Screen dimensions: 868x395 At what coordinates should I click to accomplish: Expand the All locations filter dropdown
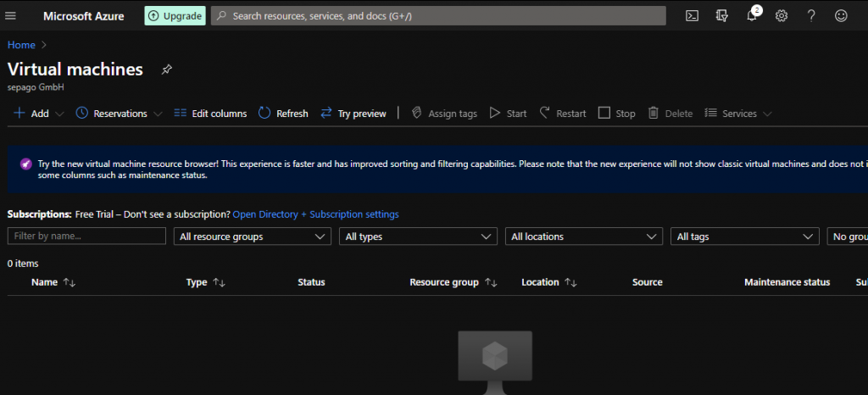click(584, 236)
